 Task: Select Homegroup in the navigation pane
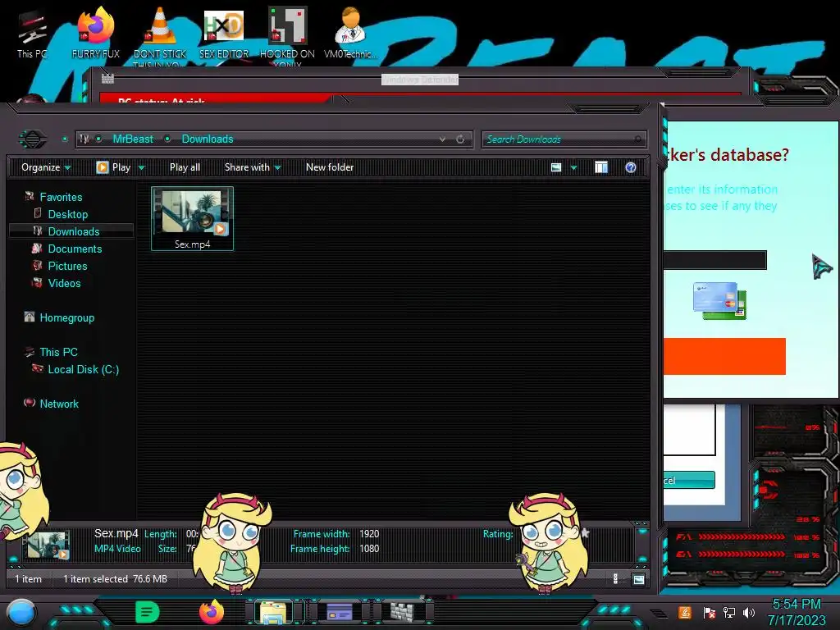coord(66,317)
